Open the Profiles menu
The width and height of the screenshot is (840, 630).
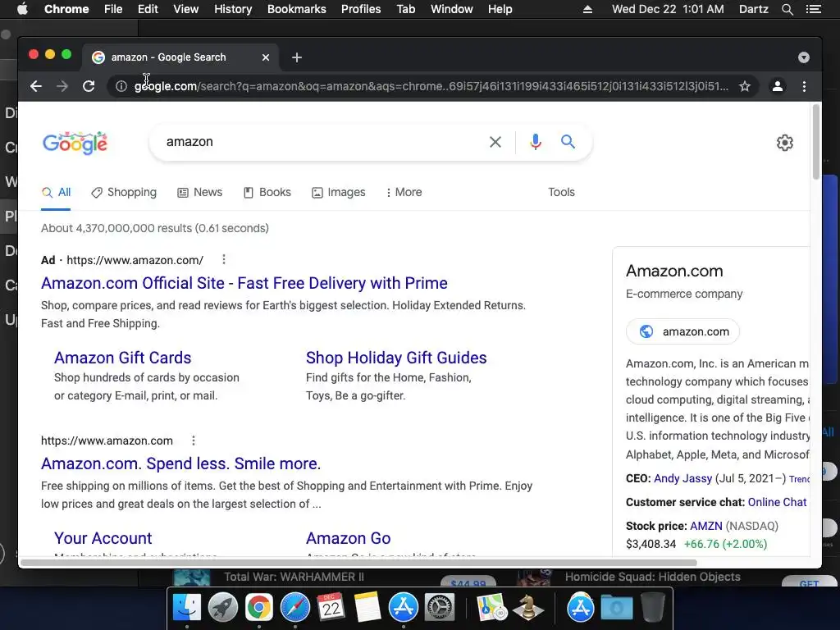[x=361, y=9]
